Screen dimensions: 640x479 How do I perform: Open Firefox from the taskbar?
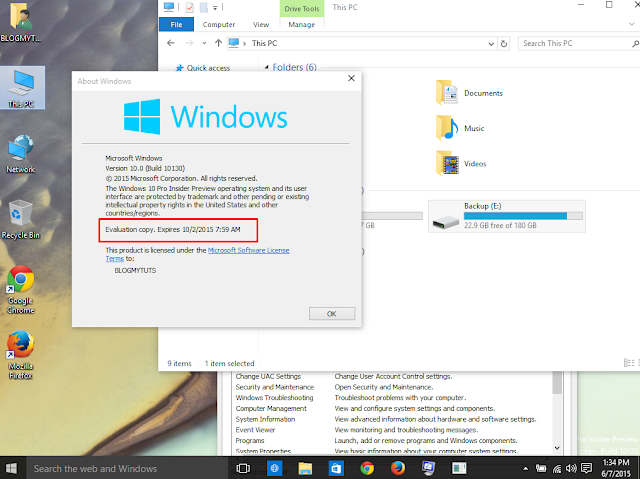[398, 468]
